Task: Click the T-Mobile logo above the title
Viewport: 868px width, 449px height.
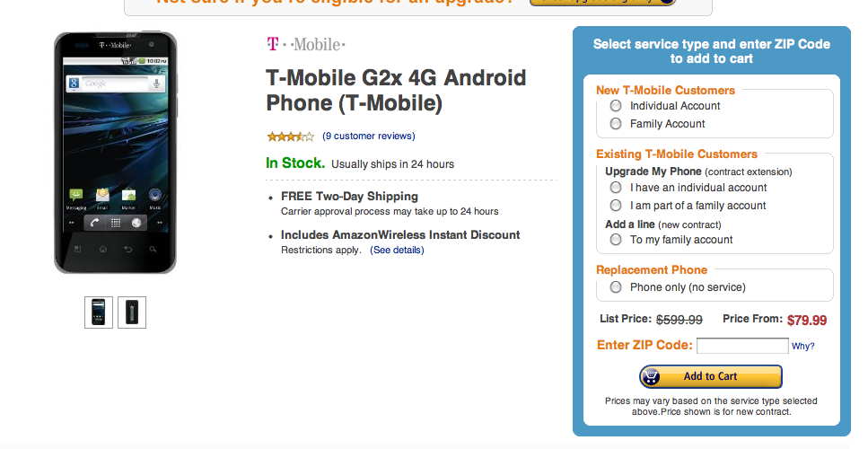Action: 305,44
